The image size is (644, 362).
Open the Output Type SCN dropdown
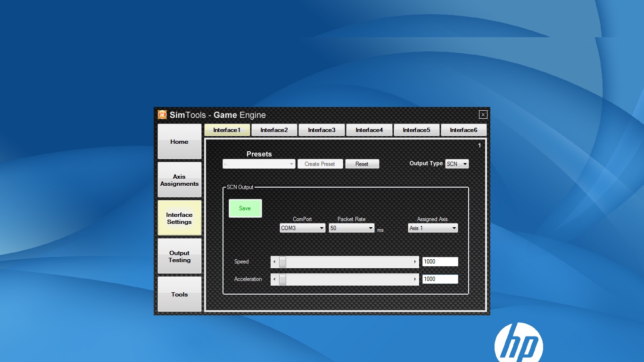[457, 164]
